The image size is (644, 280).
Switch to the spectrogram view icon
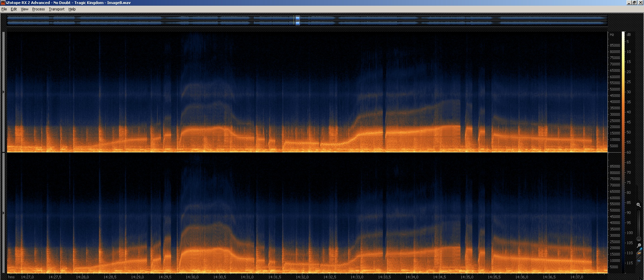point(638,254)
